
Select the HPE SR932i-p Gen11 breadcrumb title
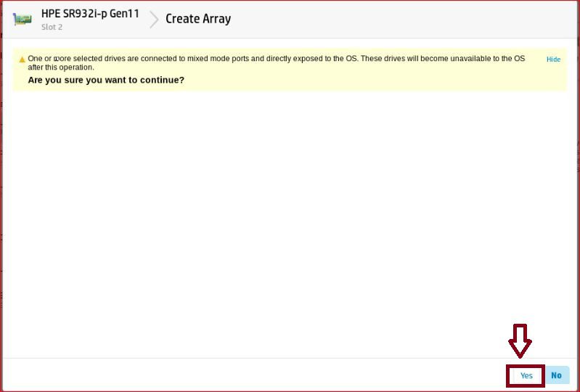point(90,14)
